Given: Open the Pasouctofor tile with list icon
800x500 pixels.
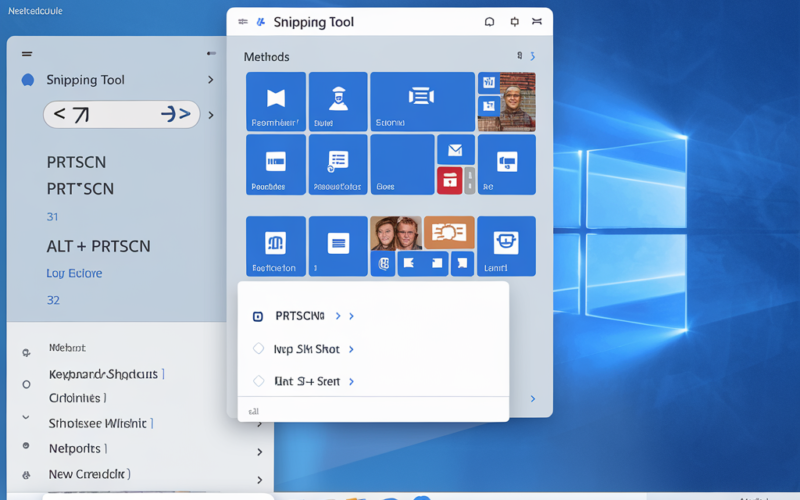Looking at the screenshot, I should click(338, 164).
